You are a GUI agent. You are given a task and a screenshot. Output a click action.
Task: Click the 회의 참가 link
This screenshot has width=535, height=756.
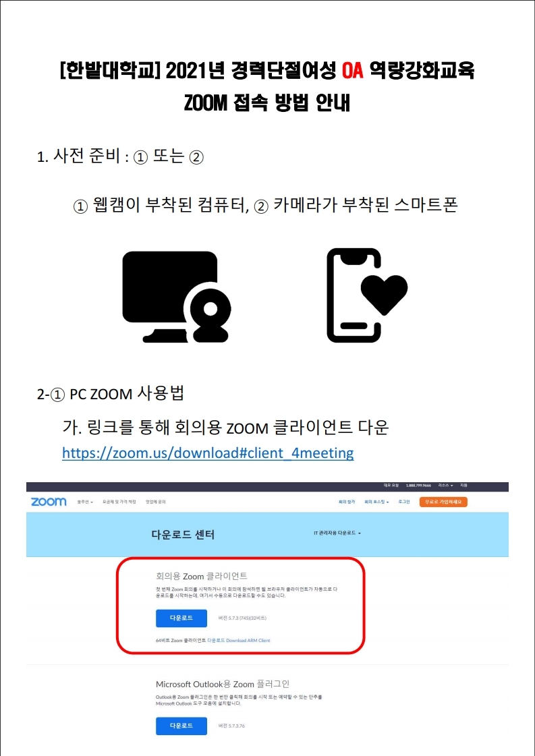(x=346, y=502)
